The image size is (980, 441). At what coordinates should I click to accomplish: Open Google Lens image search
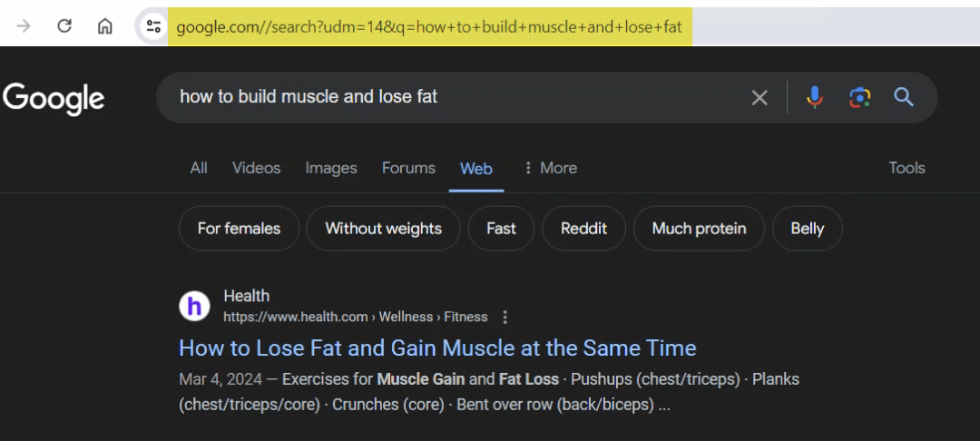[x=859, y=97]
